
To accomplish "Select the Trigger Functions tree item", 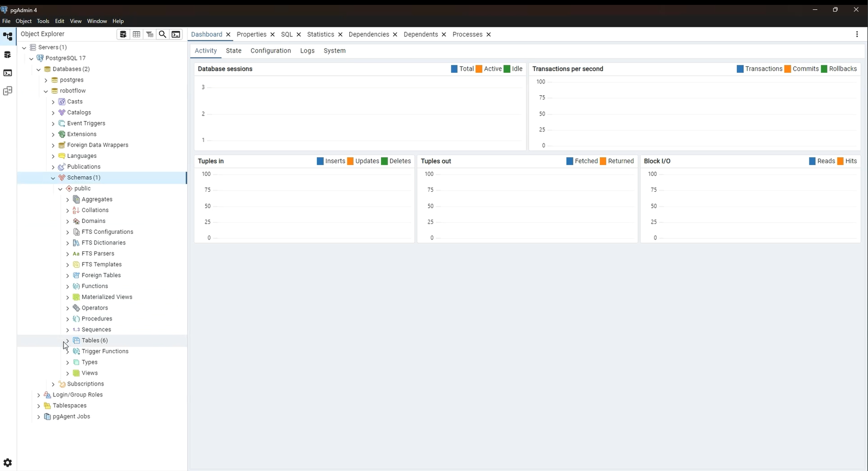I will [x=105, y=351].
